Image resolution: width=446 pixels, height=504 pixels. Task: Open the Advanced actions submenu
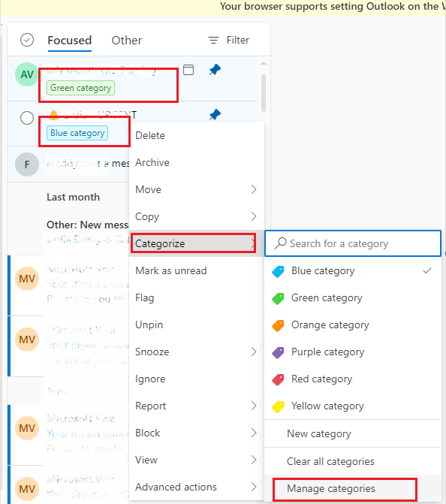tap(197, 487)
